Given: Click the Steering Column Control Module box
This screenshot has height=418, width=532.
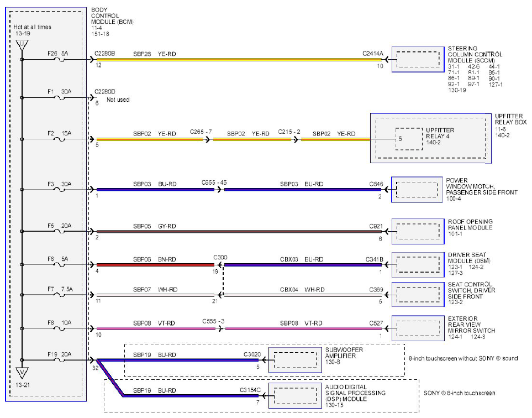Looking at the screenshot, I should tap(418, 59).
